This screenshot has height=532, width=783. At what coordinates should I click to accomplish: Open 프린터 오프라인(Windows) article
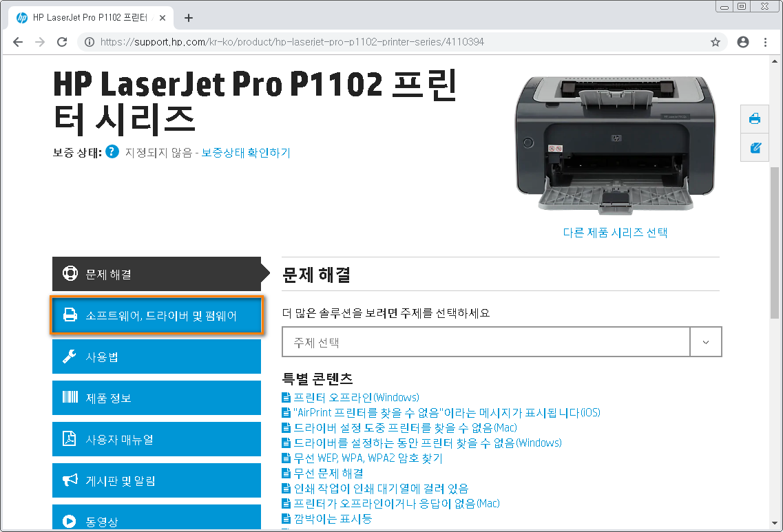point(356,398)
